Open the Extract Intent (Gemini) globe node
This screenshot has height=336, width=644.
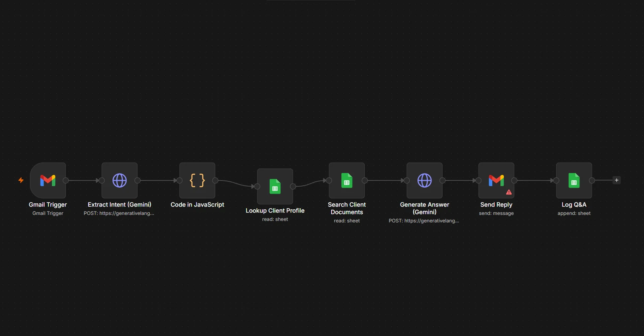[x=120, y=180]
